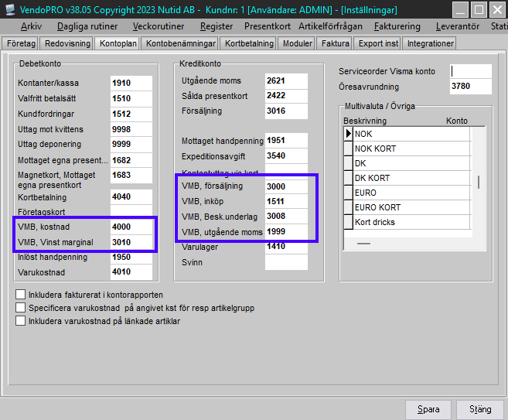Click the row selector beside Kort dricks

coord(348,223)
